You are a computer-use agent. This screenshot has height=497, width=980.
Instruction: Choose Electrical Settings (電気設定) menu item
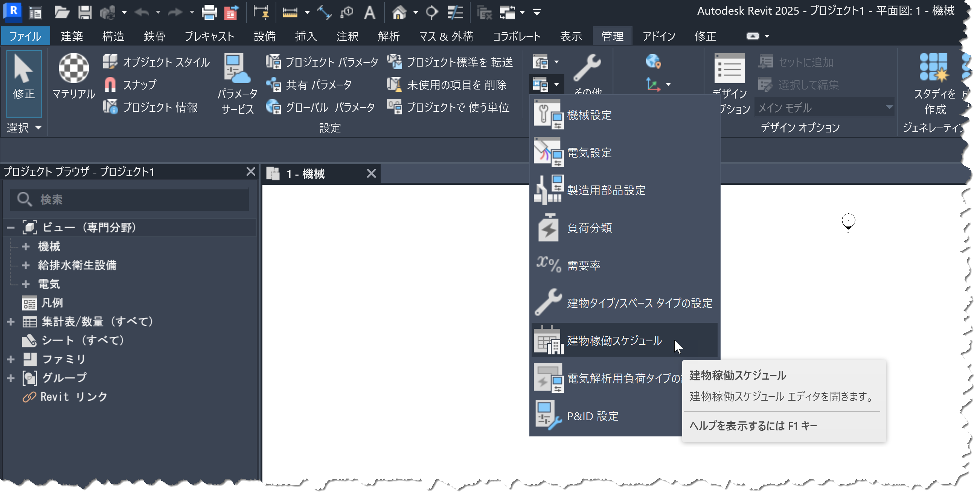coord(624,152)
